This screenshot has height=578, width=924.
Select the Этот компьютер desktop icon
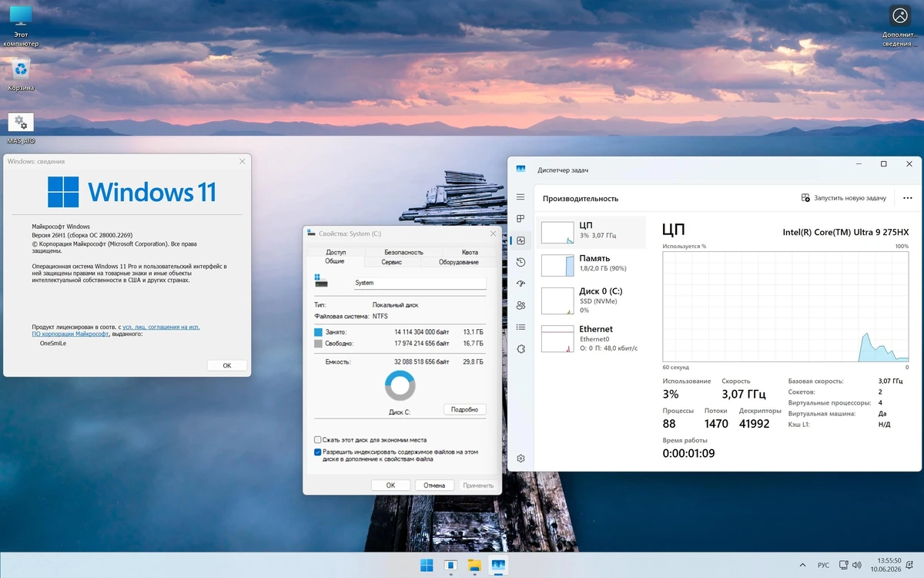click(21, 26)
